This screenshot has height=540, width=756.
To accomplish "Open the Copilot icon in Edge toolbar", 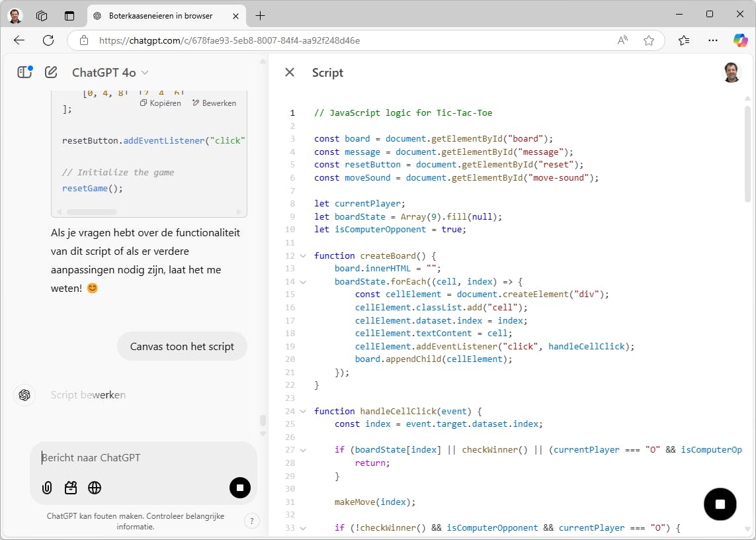I will pos(740,40).
